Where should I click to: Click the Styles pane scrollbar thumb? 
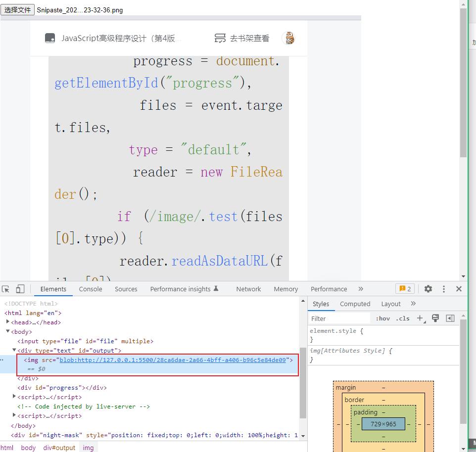463,371
